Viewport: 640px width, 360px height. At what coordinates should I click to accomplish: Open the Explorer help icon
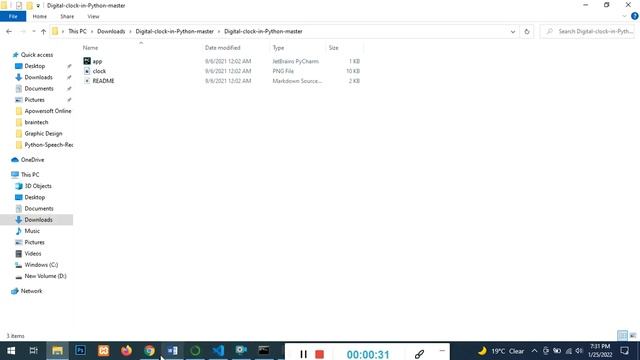click(x=635, y=16)
